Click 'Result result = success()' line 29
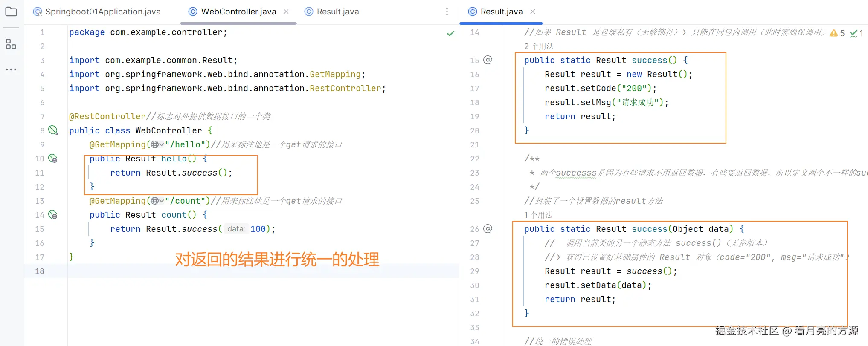The image size is (868, 346). coord(611,271)
